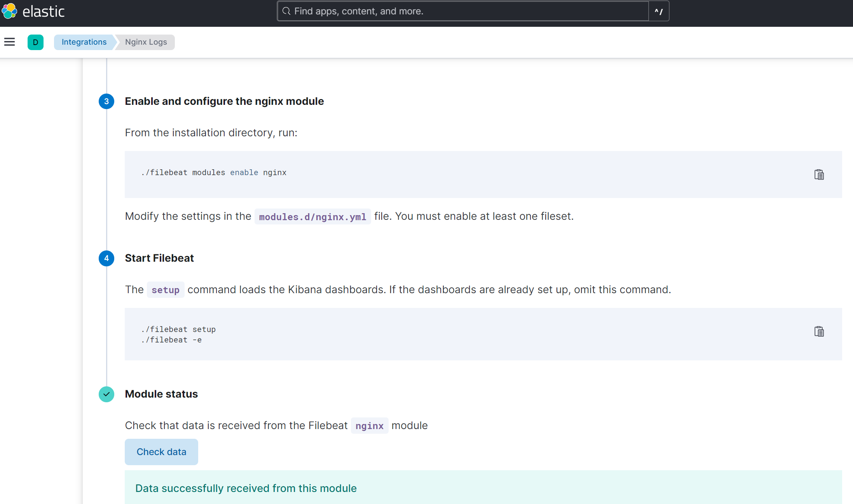Viewport: 853px width, 504px height.
Task: Click the Elastic logo
Action: [9, 11]
